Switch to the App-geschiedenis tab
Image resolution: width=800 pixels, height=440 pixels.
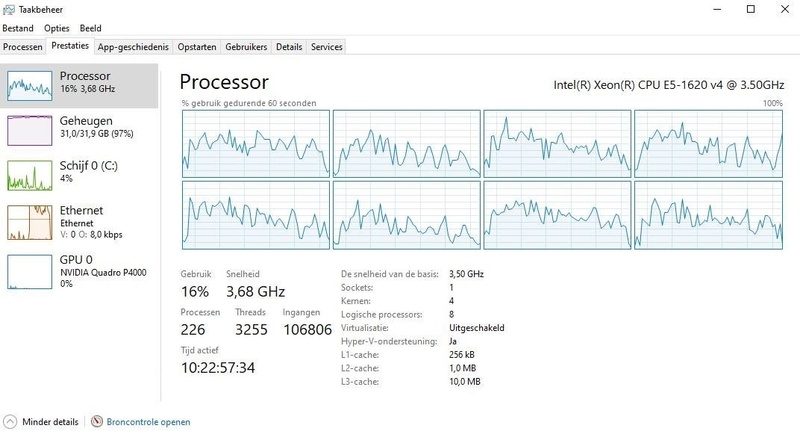pos(133,46)
